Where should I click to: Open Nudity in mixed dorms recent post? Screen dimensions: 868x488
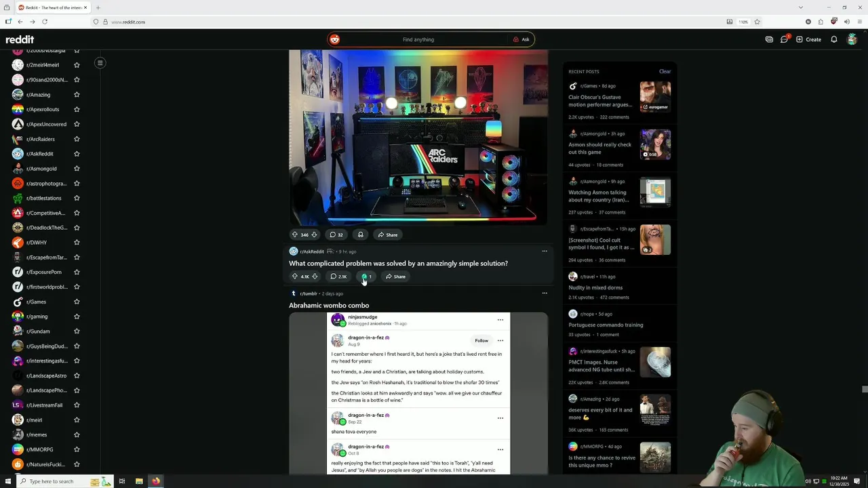595,287
